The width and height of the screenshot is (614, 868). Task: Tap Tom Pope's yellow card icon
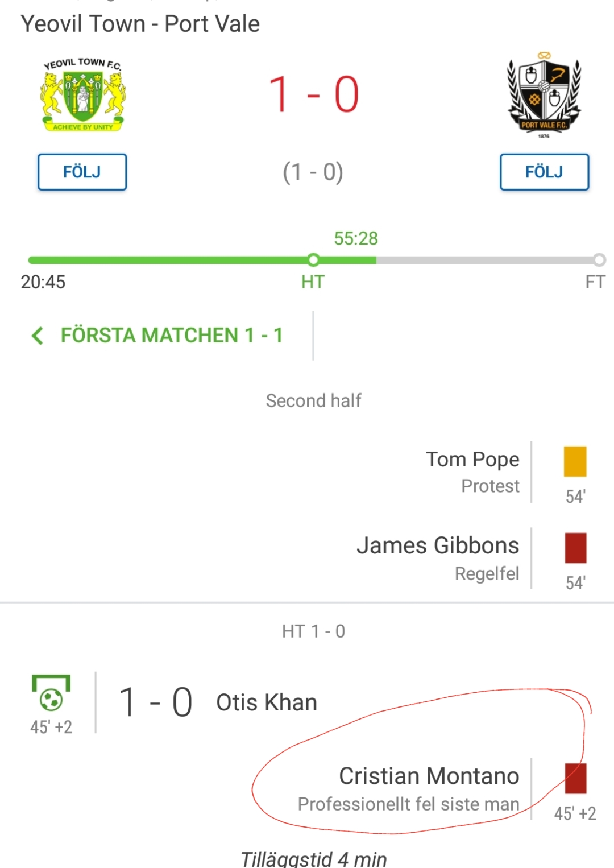coord(575,461)
